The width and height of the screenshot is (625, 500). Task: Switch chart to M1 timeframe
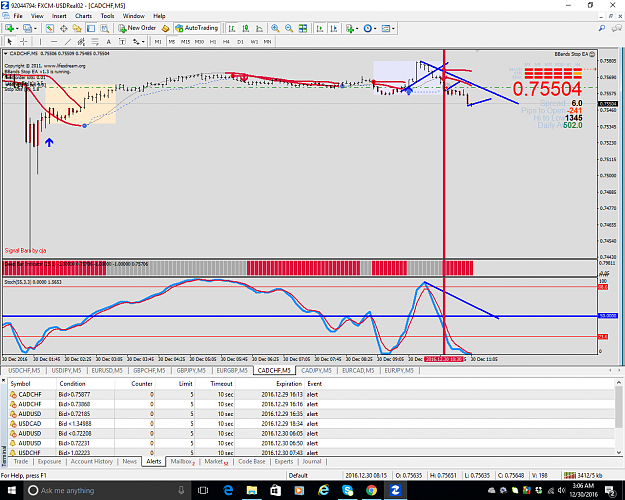point(158,41)
